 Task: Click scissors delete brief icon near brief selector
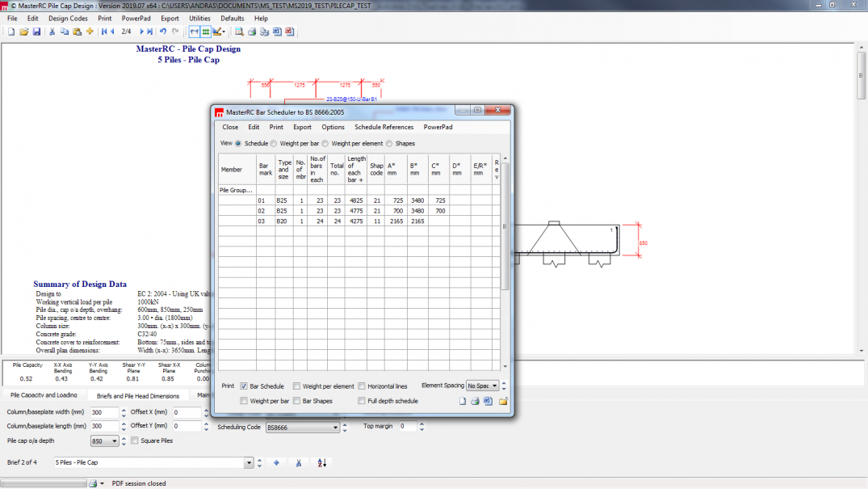(299, 463)
